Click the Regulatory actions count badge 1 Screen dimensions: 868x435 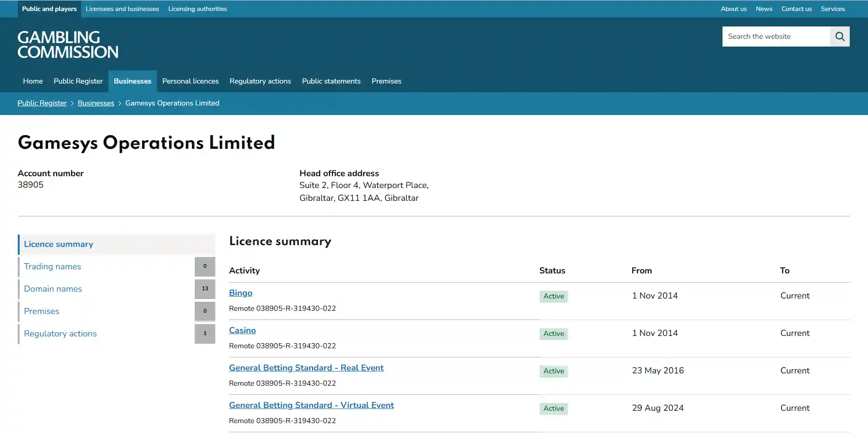[205, 334]
